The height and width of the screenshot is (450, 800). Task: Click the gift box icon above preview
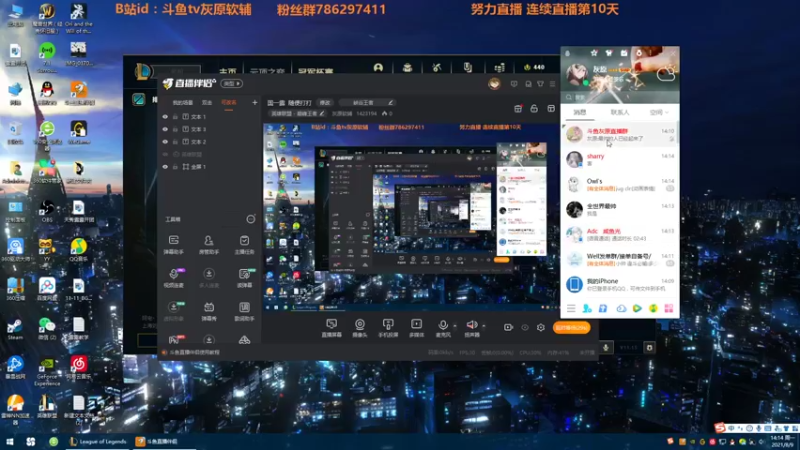point(518,109)
